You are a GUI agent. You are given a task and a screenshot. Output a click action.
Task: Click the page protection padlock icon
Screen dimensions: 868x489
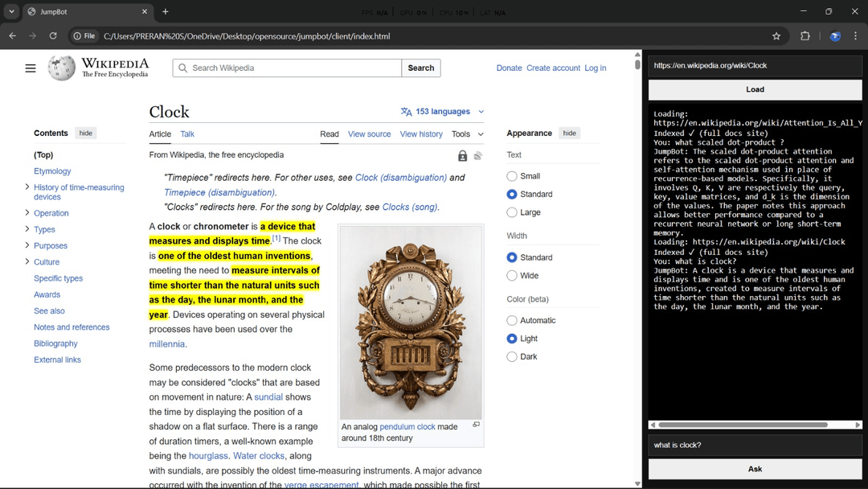(x=462, y=156)
